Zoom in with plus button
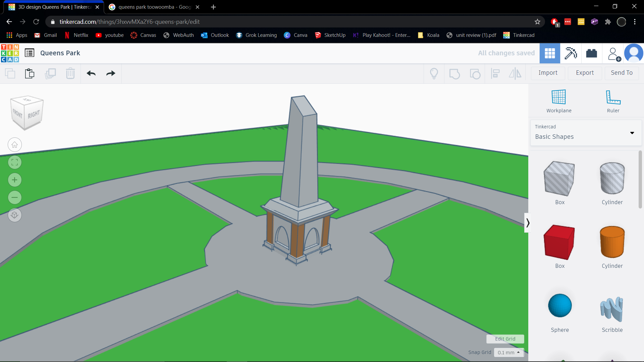This screenshot has height=362, width=644. [x=15, y=180]
